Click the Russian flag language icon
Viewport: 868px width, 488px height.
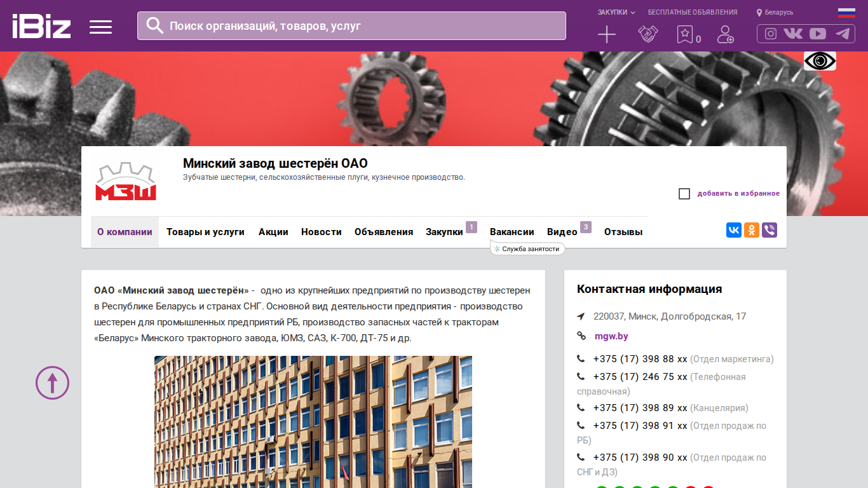click(x=846, y=12)
